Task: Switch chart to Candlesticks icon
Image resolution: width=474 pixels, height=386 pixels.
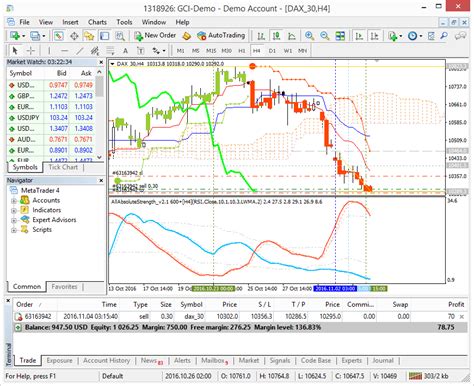Action: tap(276, 36)
